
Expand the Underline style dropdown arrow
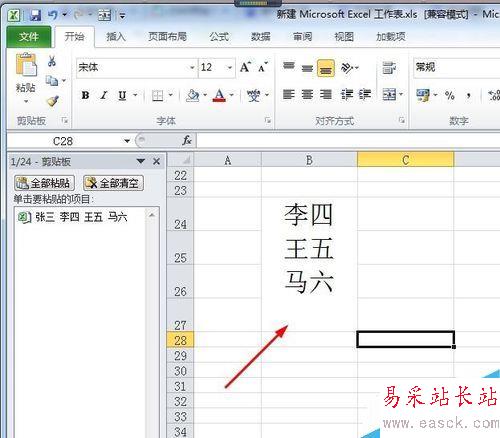(135, 95)
